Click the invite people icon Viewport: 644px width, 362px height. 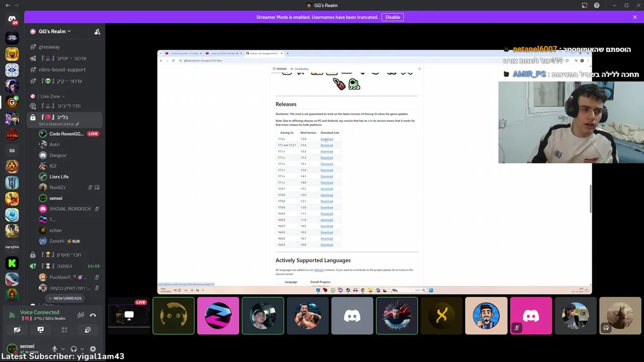tap(97, 31)
